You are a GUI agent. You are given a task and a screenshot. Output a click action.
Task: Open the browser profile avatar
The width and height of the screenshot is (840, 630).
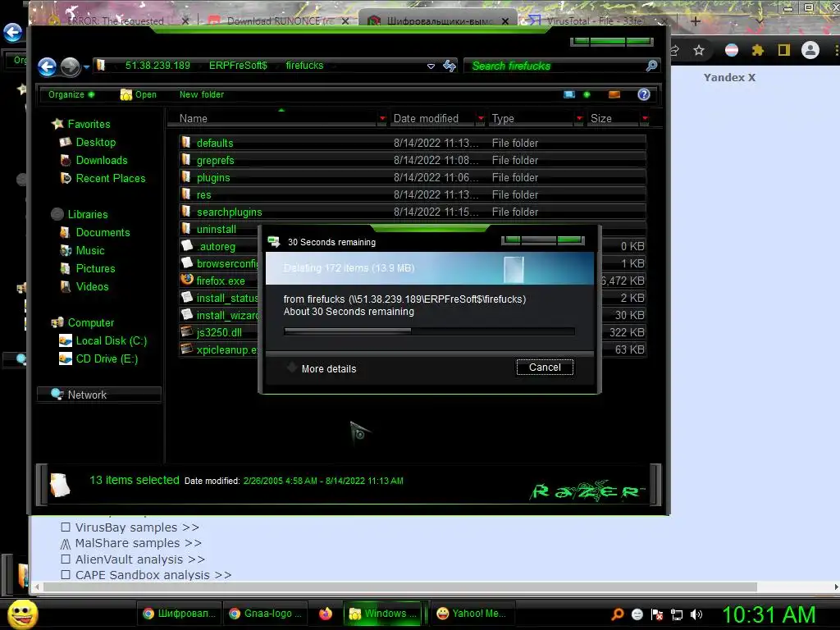point(810,50)
